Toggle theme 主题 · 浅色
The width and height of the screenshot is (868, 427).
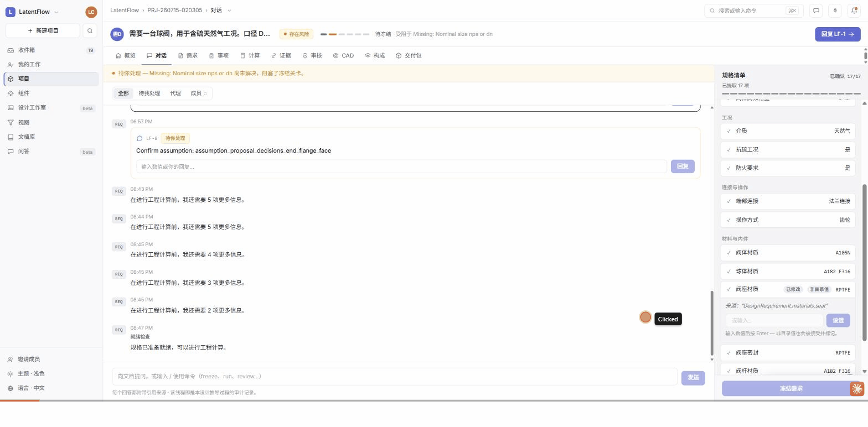[x=51, y=374]
